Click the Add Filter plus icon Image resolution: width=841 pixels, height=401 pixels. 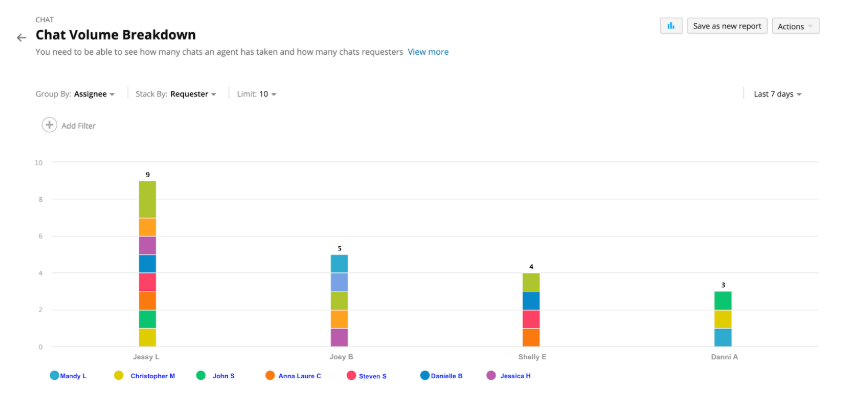[49, 125]
